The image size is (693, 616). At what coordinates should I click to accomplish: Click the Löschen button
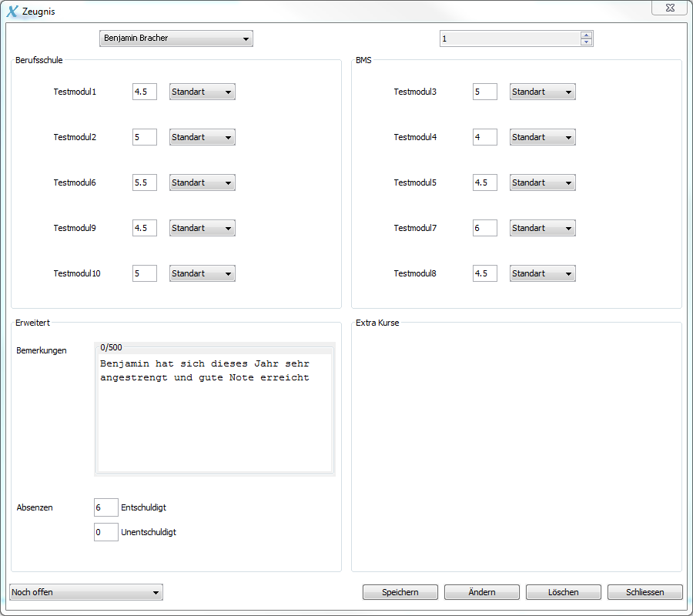[564, 592]
